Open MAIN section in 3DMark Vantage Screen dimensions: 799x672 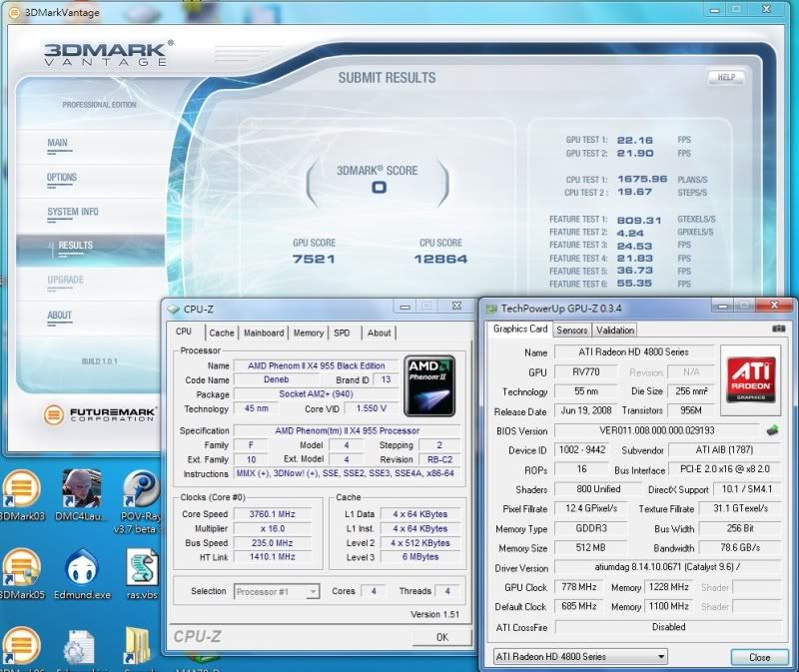(57, 143)
